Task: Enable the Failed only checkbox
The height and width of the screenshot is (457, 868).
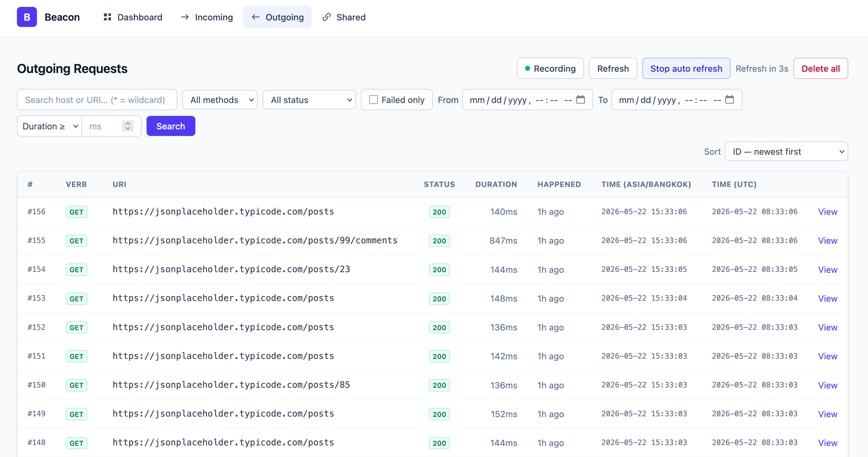Action: coord(373,100)
